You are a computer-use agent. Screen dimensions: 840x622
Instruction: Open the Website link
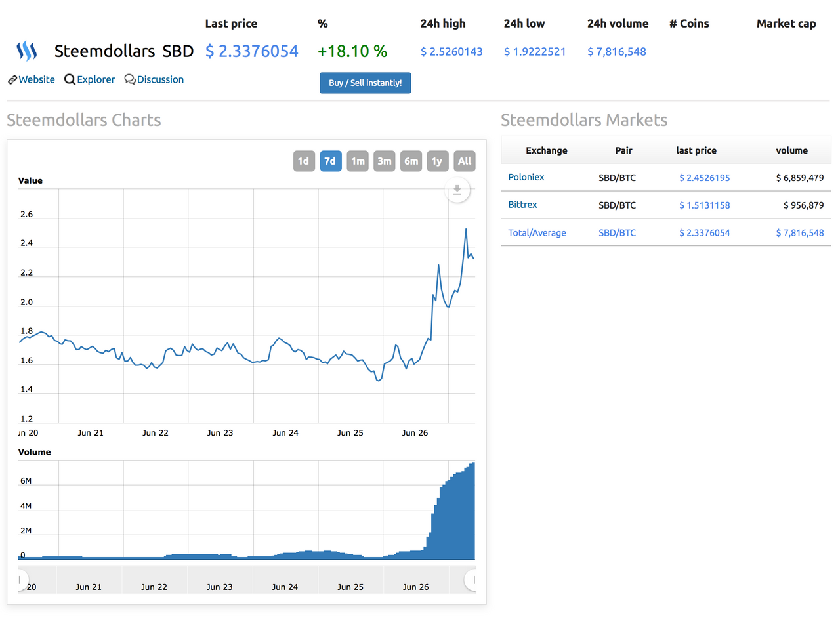pos(37,79)
